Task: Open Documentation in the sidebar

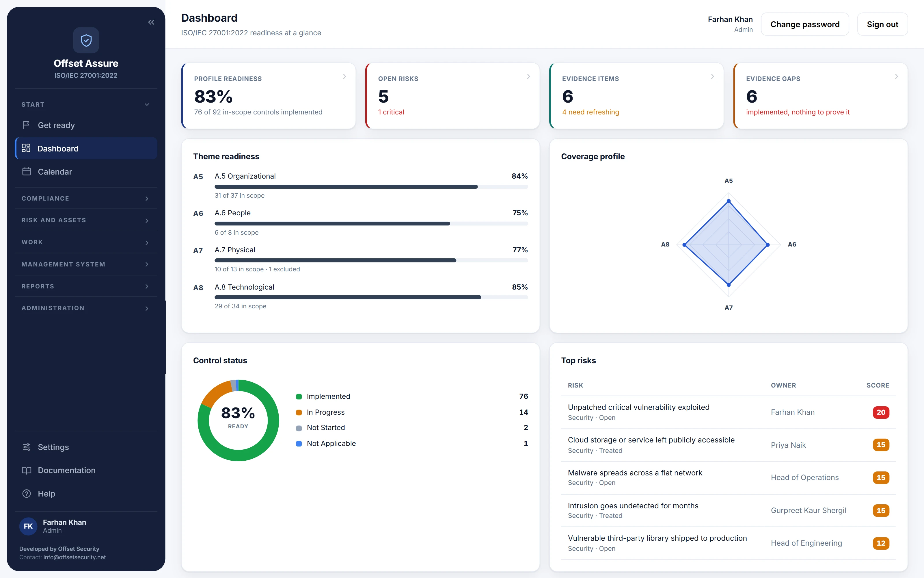Action: [86, 470]
